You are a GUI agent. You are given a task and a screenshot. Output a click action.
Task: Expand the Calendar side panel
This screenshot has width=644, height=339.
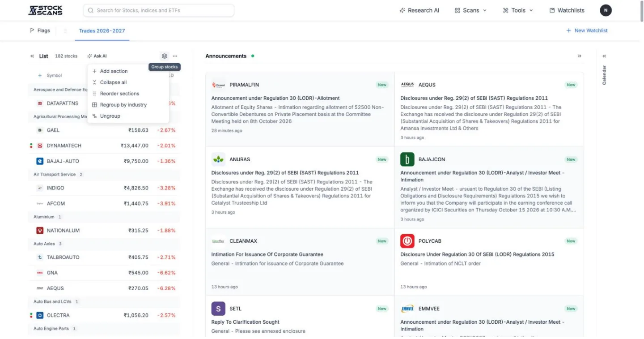coord(604,56)
